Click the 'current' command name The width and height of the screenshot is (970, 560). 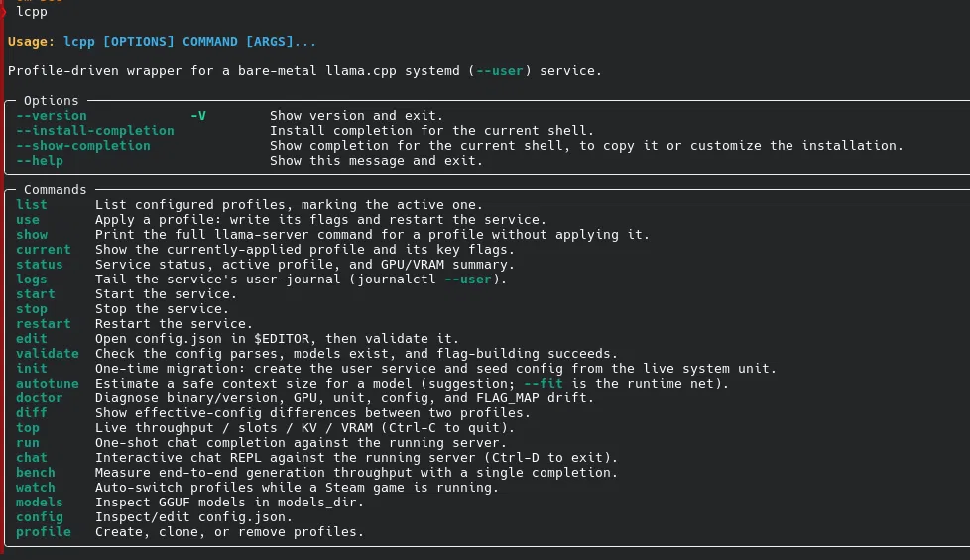point(44,249)
